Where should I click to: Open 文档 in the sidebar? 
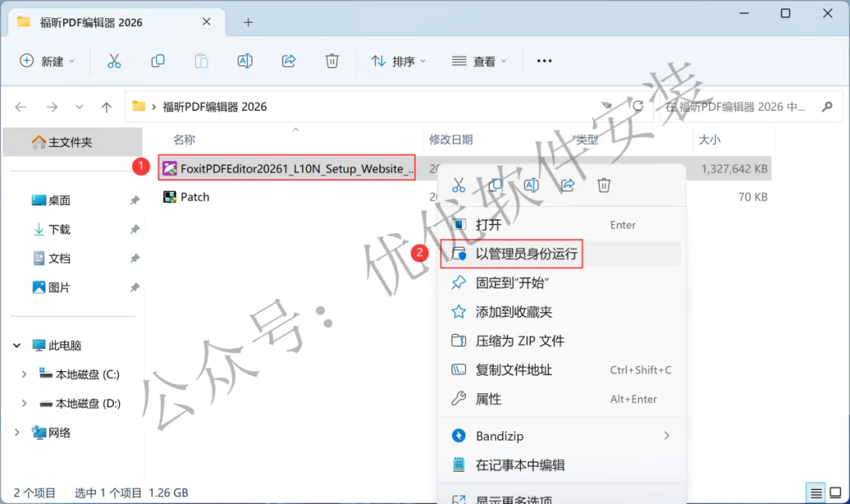pos(59,258)
